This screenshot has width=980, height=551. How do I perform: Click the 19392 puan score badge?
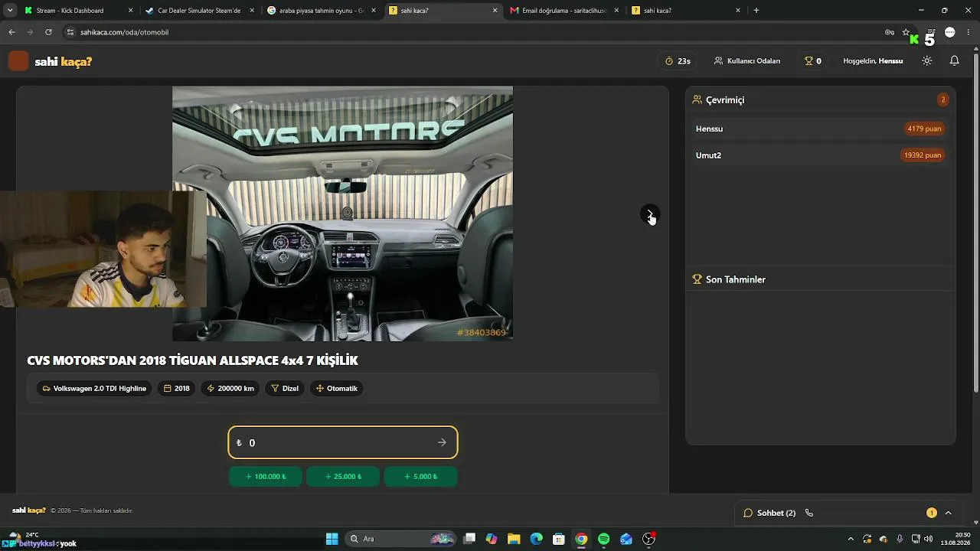pyautogui.click(x=923, y=155)
